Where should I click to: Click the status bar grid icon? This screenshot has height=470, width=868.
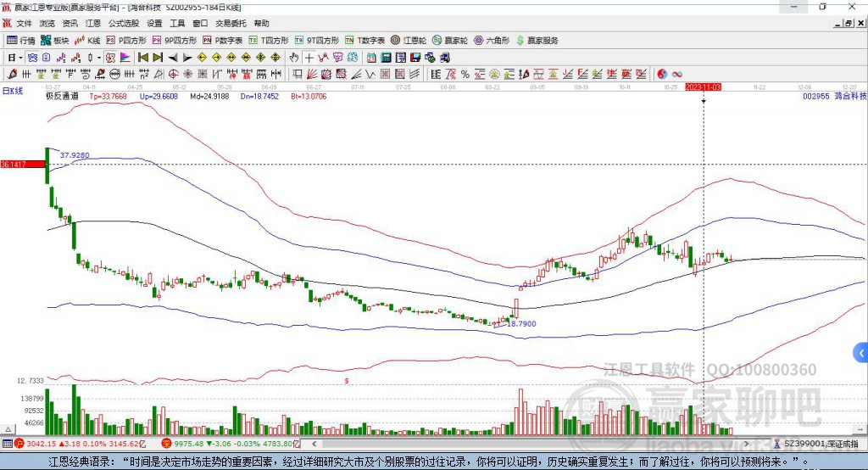click(7, 444)
